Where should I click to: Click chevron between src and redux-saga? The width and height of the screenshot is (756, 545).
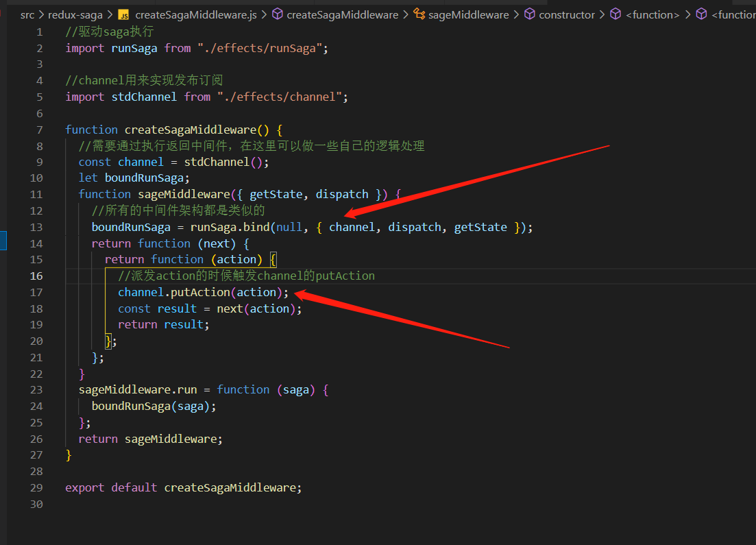point(41,15)
